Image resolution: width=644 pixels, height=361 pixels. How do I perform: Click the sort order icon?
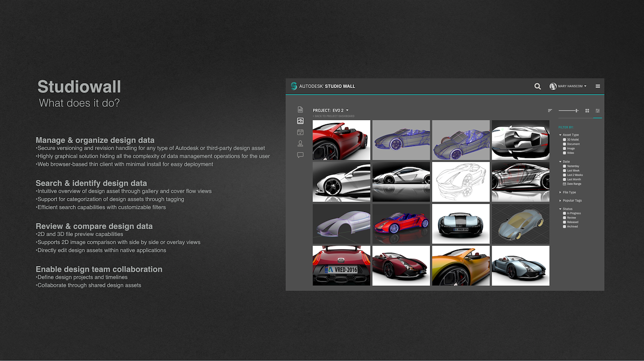tap(550, 110)
